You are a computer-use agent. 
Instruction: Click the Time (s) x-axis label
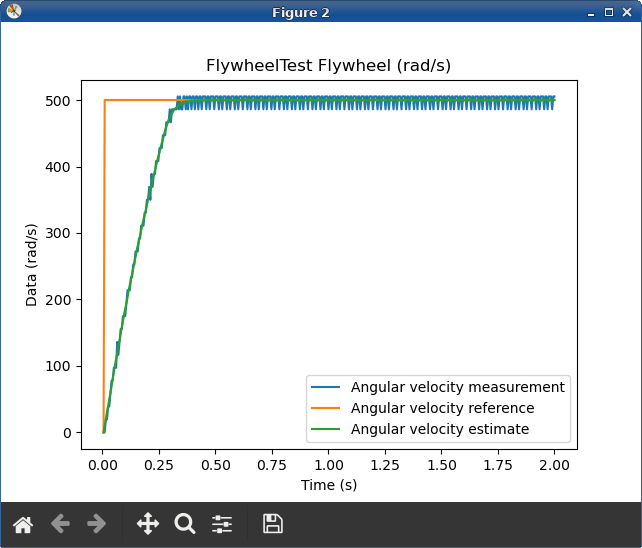tap(329, 485)
